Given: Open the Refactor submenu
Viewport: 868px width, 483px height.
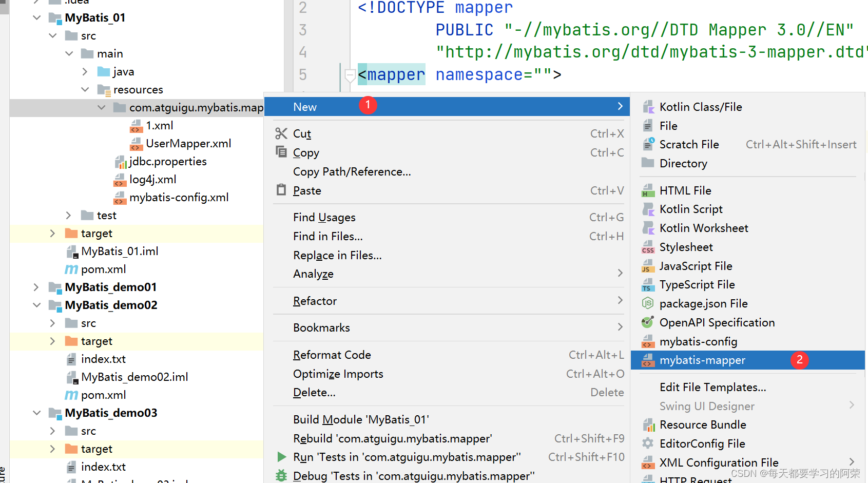Looking at the screenshot, I should [x=447, y=301].
